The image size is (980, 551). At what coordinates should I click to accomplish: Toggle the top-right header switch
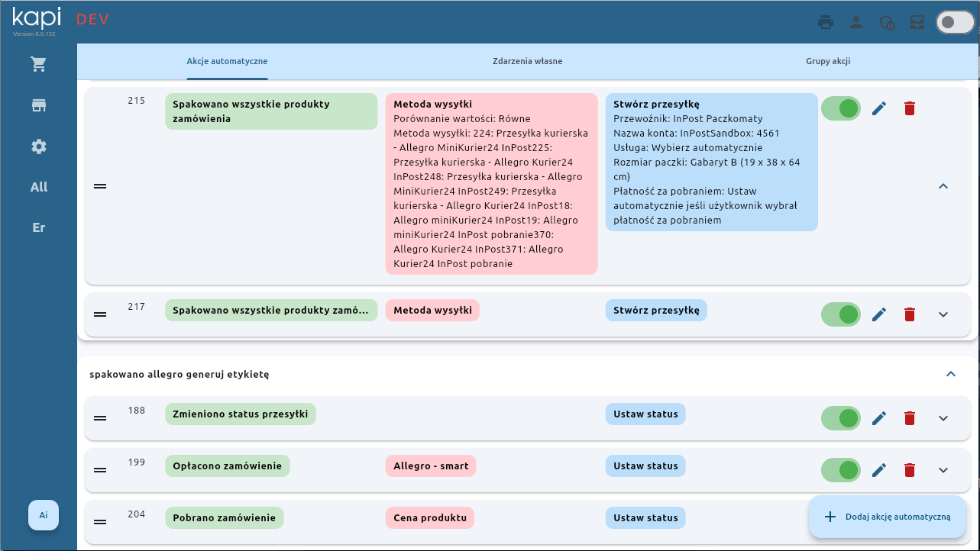[955, 22]
